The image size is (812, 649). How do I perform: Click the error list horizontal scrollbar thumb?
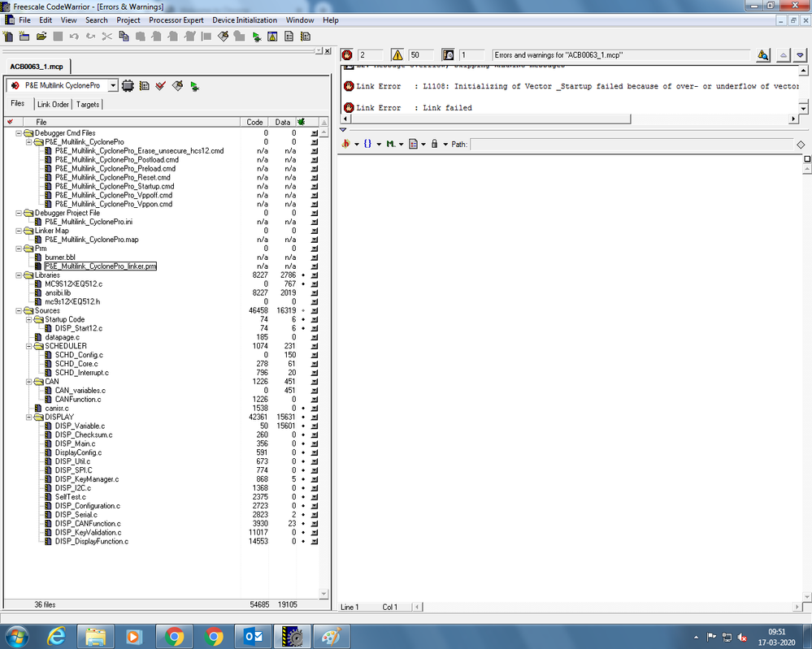coord(490,119)
